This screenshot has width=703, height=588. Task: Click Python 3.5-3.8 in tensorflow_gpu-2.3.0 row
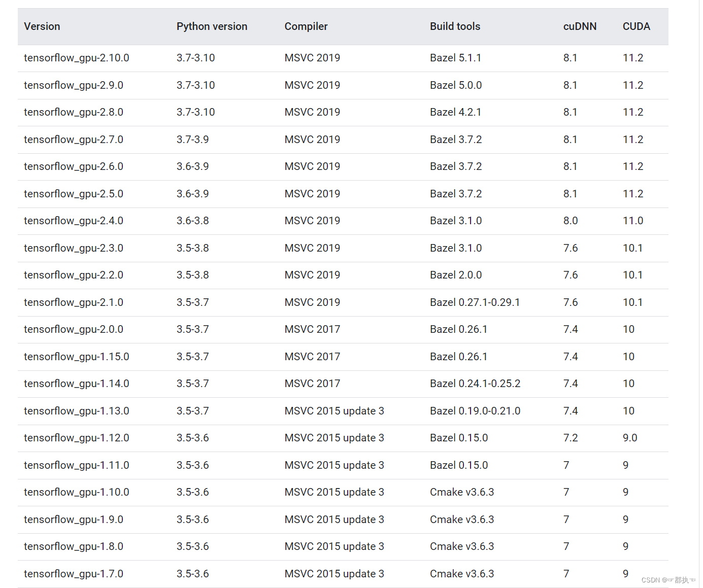(x=193, y=248)
